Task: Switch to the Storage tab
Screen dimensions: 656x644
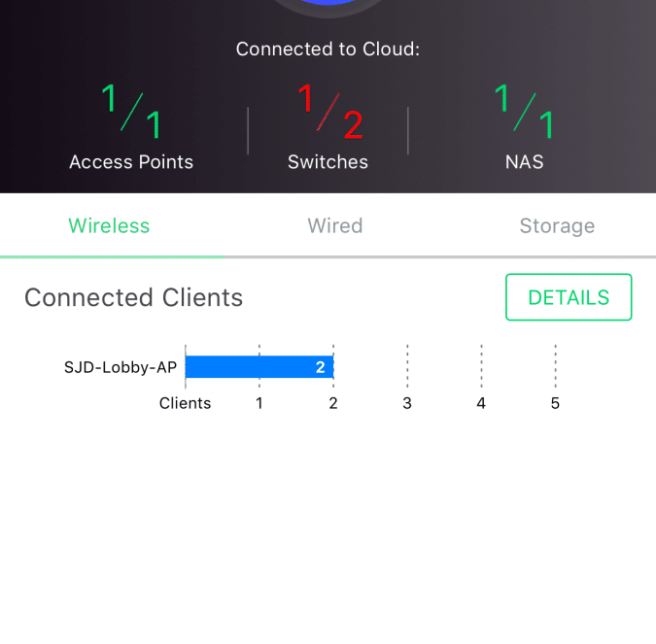Action: [557, 225]
